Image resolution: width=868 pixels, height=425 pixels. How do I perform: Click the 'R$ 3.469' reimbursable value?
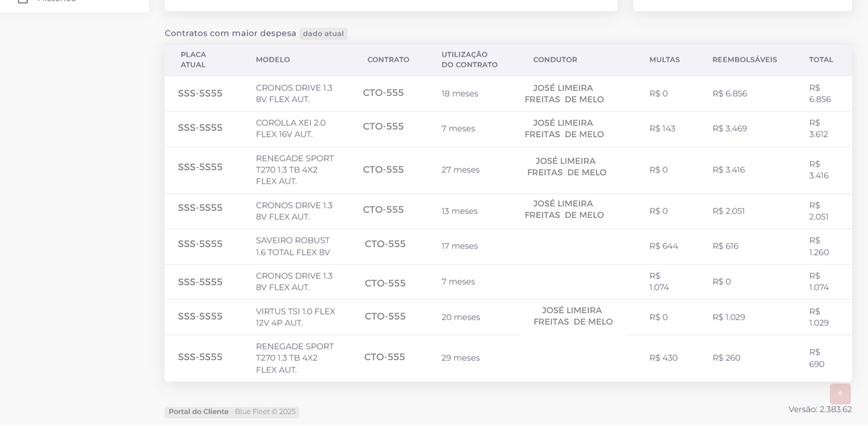729,128
